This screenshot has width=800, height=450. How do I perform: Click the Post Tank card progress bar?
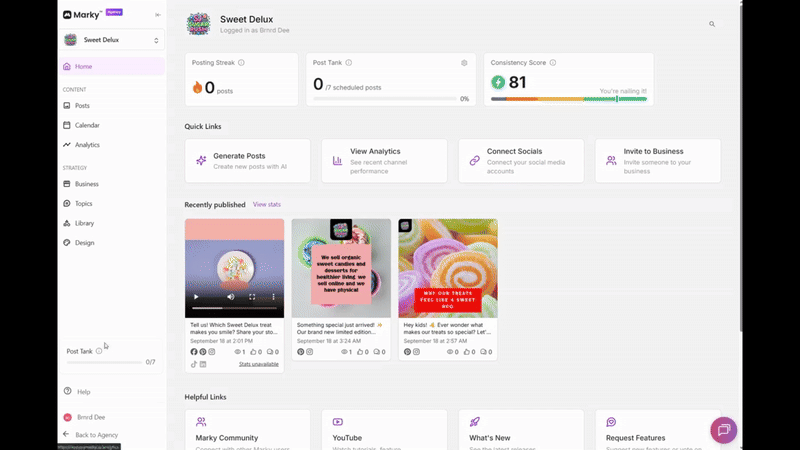(385, 99)
